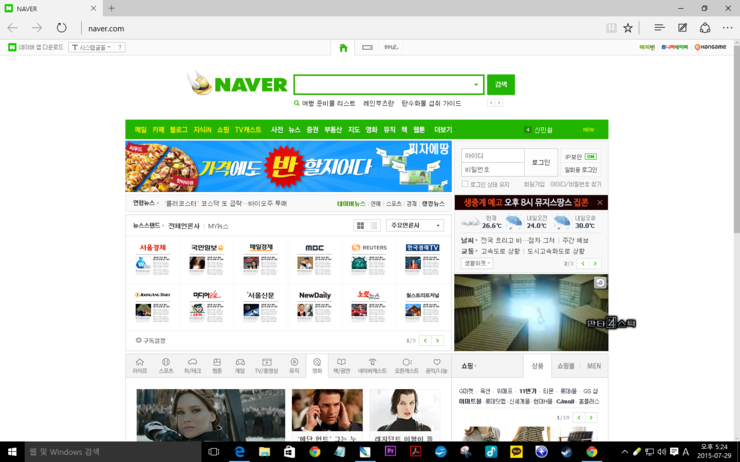
Task: Open the 시스템글꼴 font dropdown
Action: (x=92, y=47)
